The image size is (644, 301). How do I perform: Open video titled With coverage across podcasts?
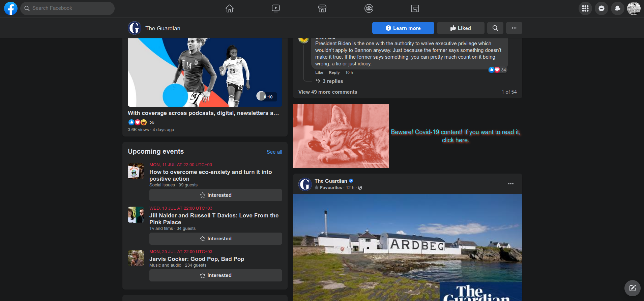203,113
